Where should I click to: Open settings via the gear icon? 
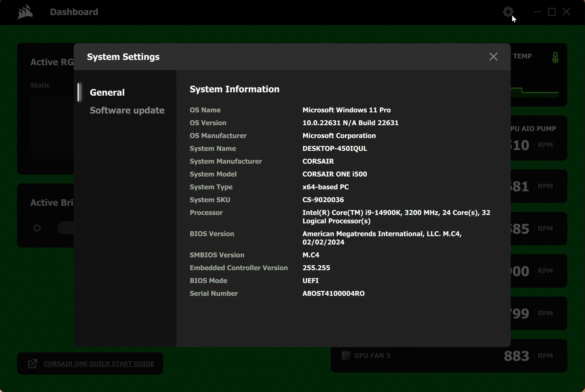click(x=508, y=12)
